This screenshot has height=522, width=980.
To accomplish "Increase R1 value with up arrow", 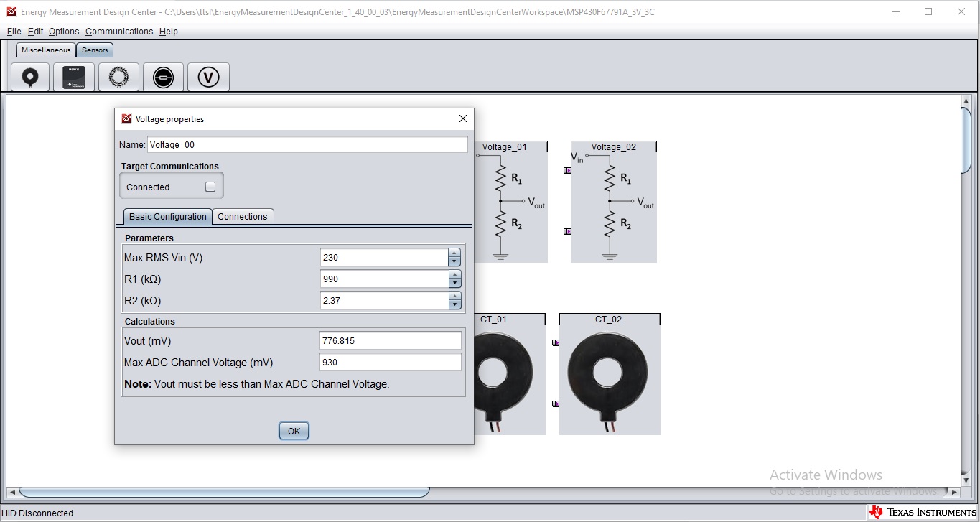I will click(x=454, y=274).
